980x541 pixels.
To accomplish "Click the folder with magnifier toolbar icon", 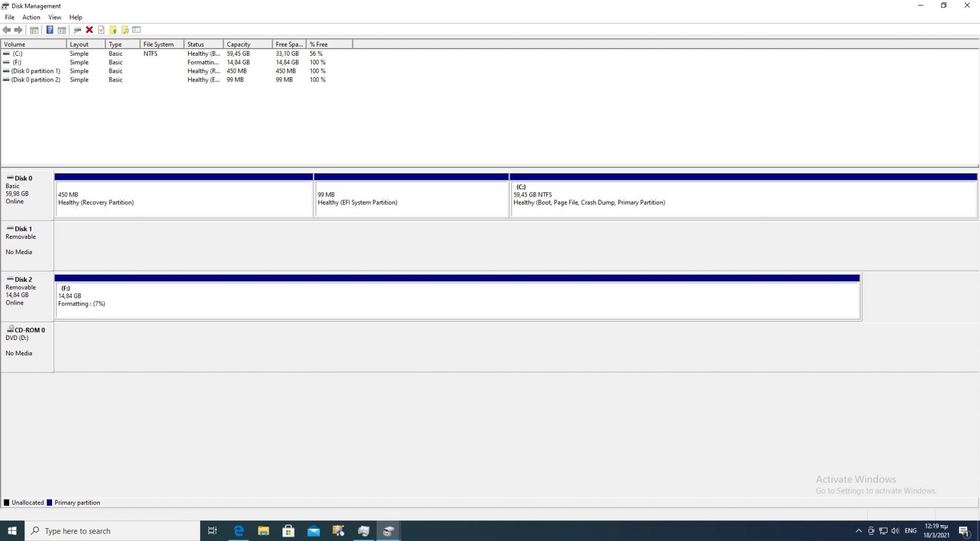I will (125, 30).
